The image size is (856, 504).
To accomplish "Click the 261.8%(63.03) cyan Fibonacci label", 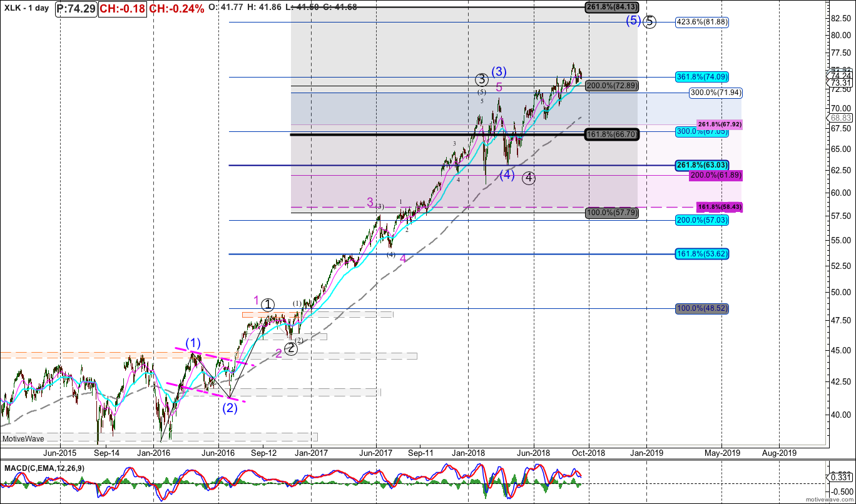I will pos(703,165).
